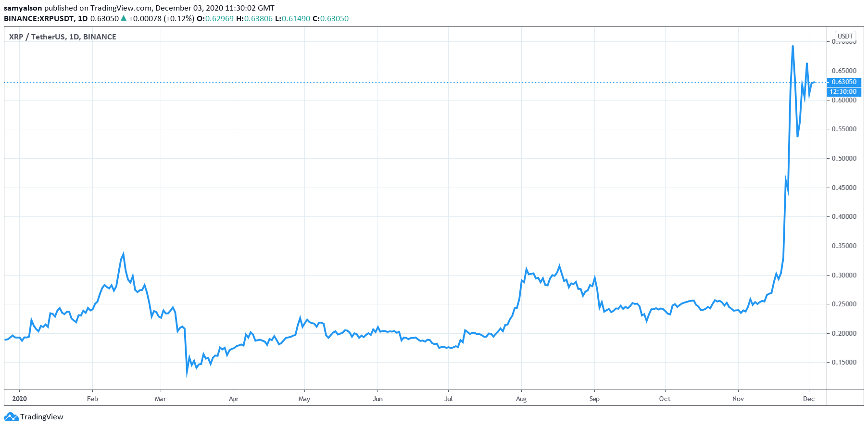The image size is (868, 428).
Task: Click the Aug label on time axis
Action: point(521,399)
